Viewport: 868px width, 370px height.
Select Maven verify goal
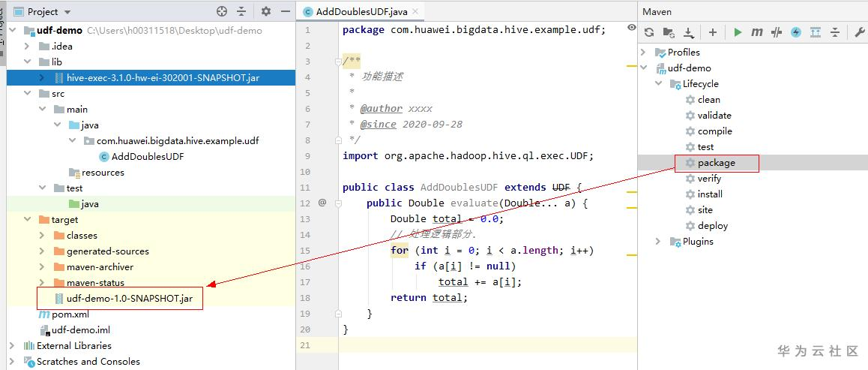click(704, 179)
